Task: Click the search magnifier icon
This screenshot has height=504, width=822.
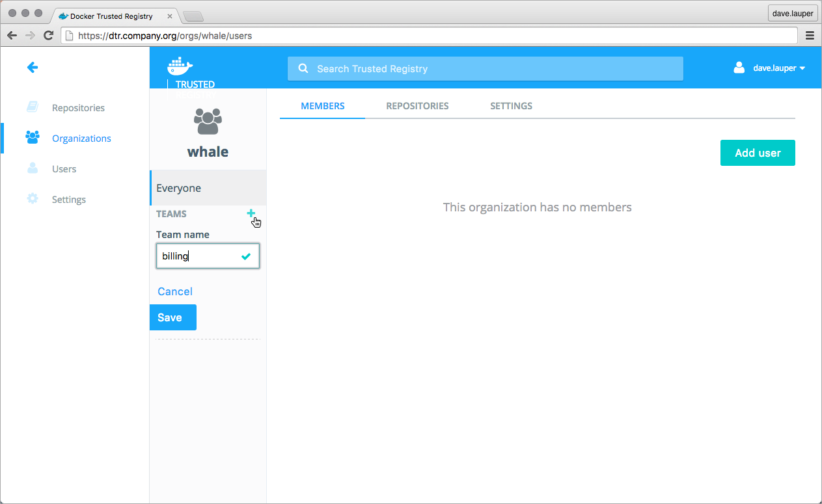Action: tap(303, 69)
